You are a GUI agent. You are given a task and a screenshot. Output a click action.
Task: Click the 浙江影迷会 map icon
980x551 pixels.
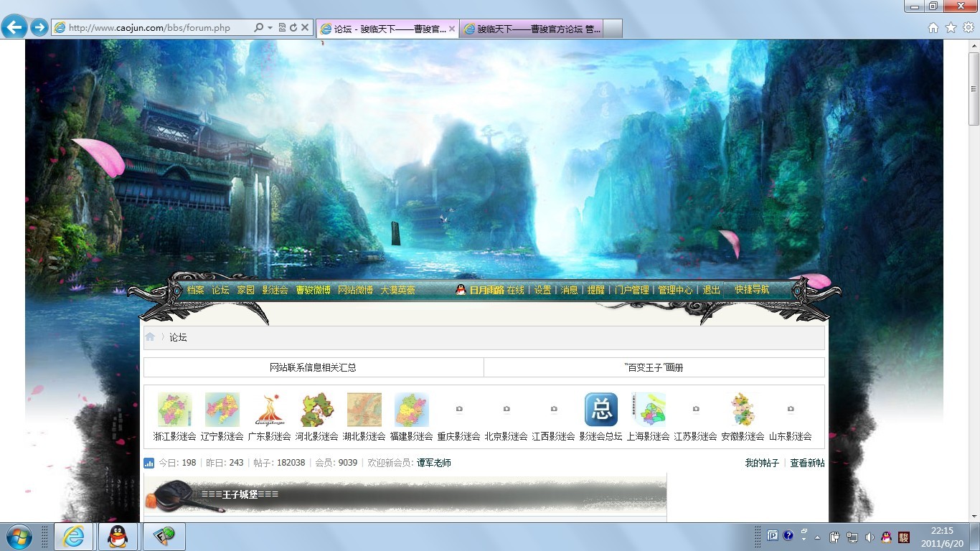click(175, 410)
